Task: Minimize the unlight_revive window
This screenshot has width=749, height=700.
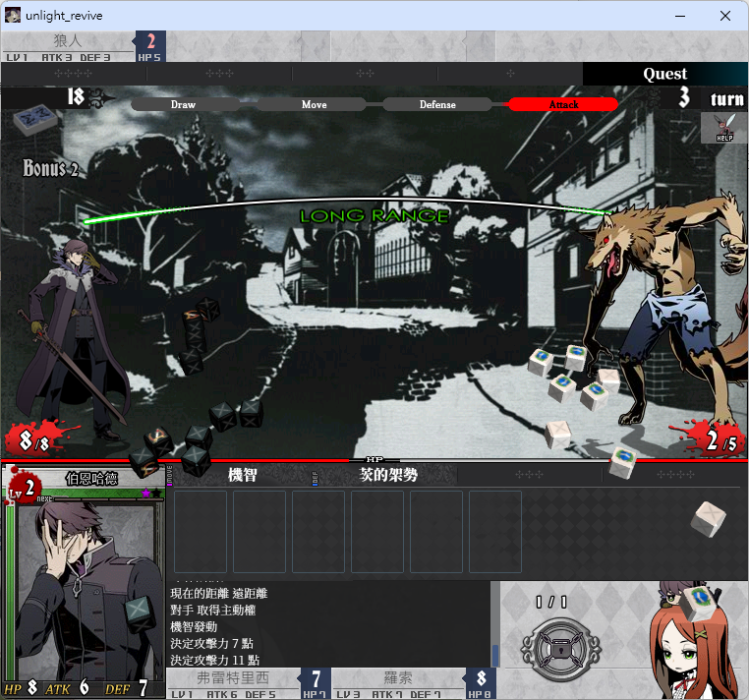Action: coord(680,16)
